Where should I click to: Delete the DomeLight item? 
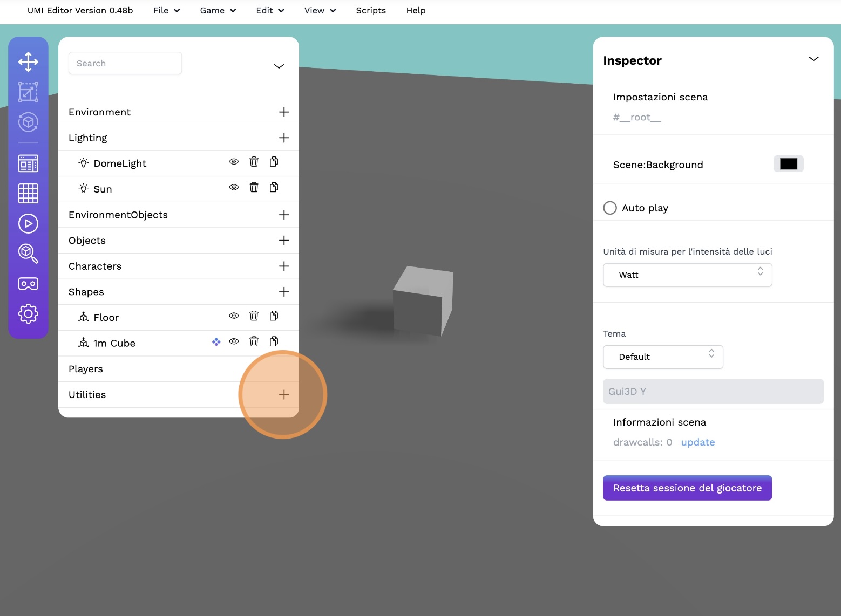click(254, 162)
